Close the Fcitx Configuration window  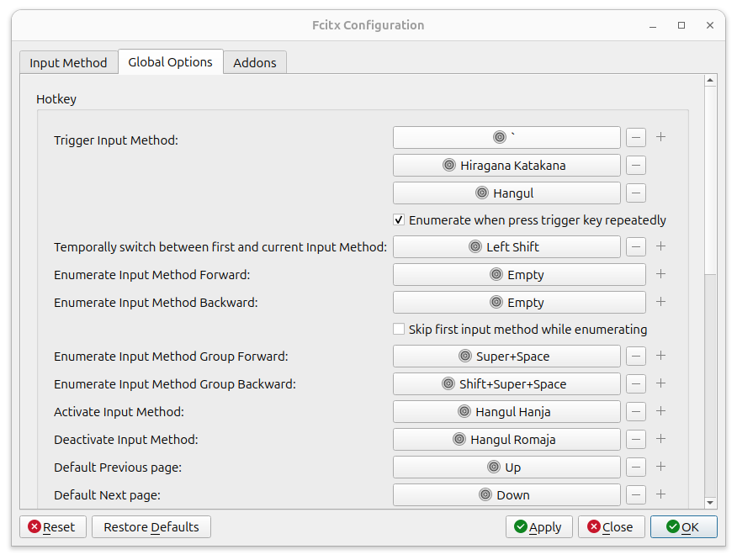click(710, 25)
